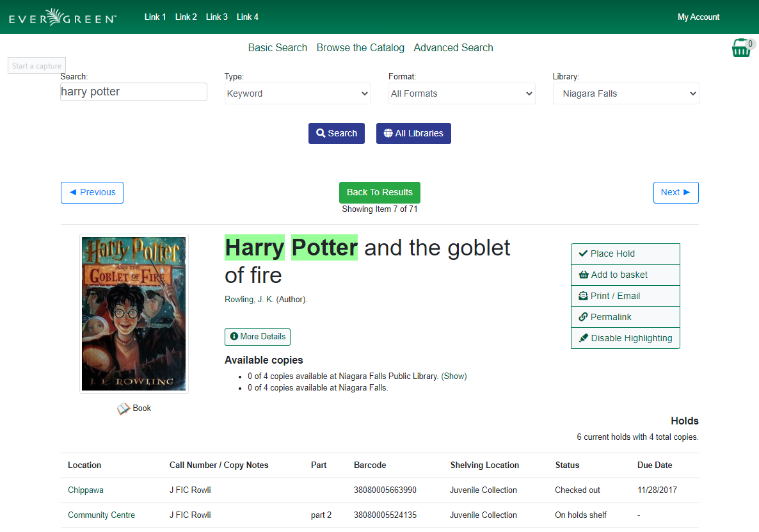Open the Community Centre location link
The image size is (759, 532).
coord(101,515)
